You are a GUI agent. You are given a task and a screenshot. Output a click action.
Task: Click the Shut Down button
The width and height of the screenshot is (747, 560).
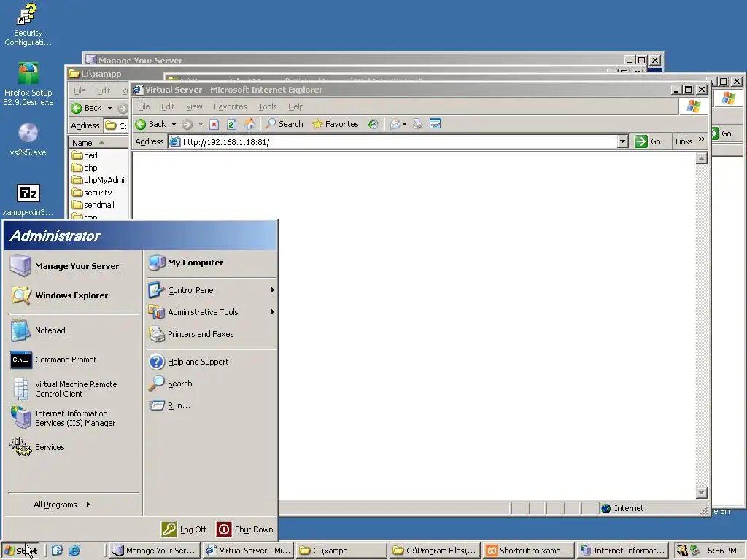tap(245, 529)
